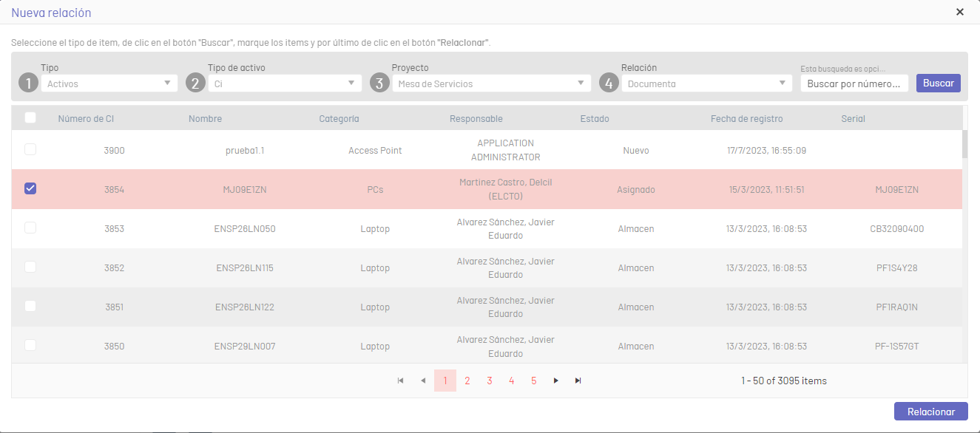Screen dimensions: 980x433
Task: Click the name cell prueba1.1
Action: [x=245, y=150]
